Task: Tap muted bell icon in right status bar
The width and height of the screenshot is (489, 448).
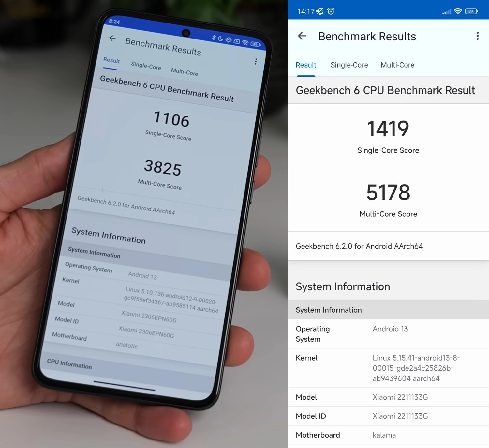Action: coord(320,11)
